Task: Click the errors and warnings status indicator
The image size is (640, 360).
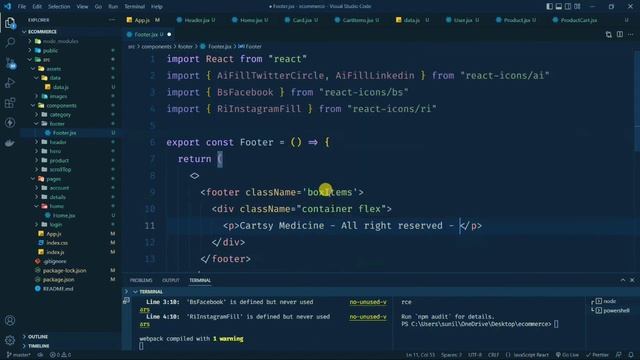Action: click(x=60, y=355)
